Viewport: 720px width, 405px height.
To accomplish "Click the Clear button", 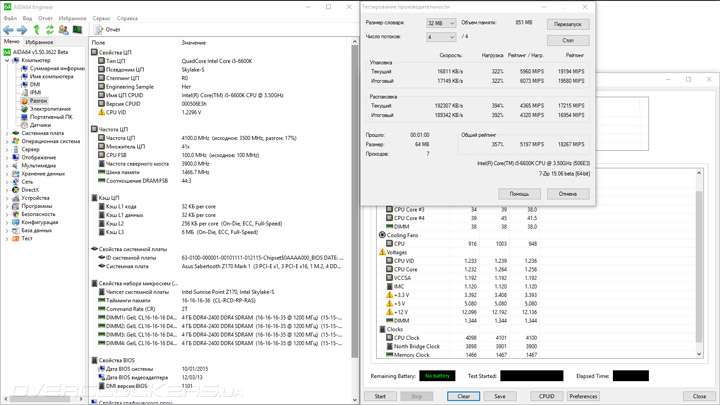I will click(464, 396).
